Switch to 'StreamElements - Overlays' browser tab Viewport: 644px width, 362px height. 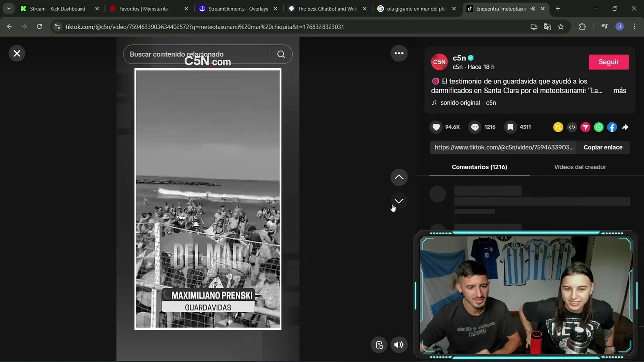coord(238,9)
